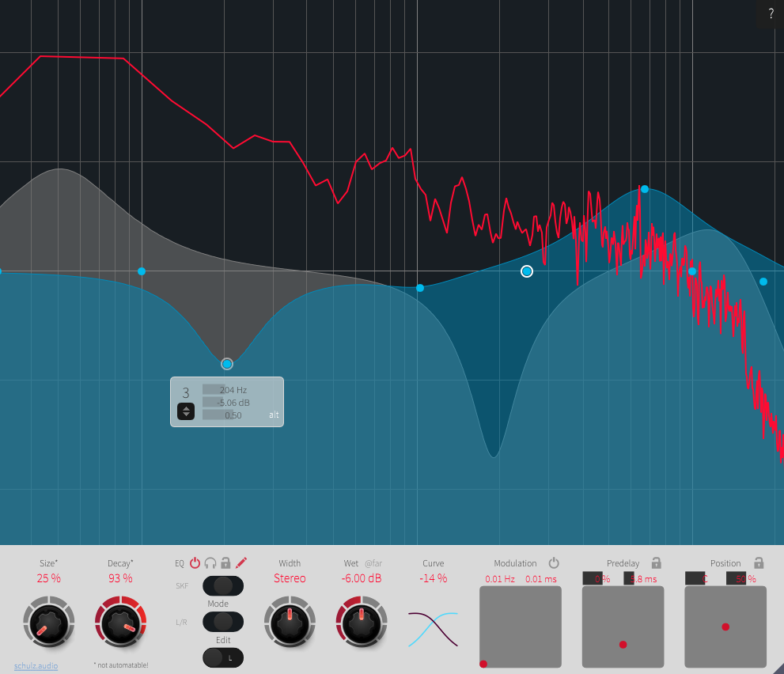784x674 pixels.
Task: Click the EQ padlock icon
Action: point(227,562)
